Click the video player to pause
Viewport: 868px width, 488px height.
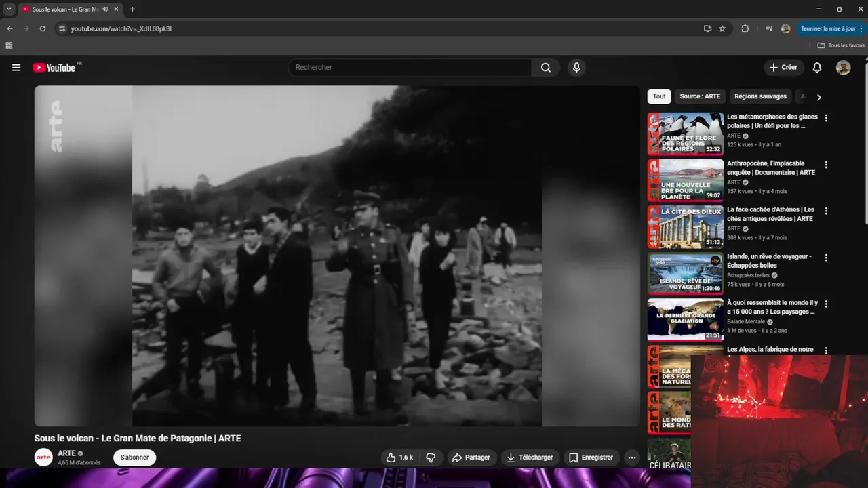click(337, 256)
